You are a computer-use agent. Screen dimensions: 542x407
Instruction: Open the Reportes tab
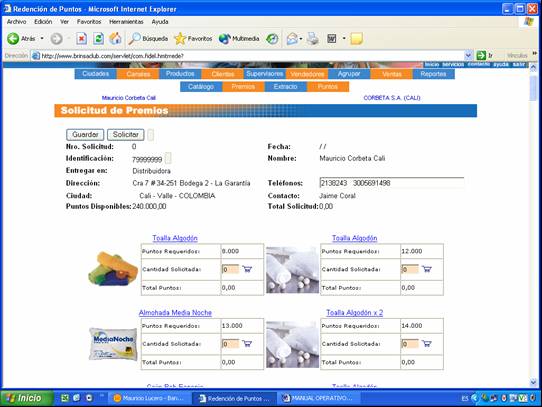tap(433, 74)
